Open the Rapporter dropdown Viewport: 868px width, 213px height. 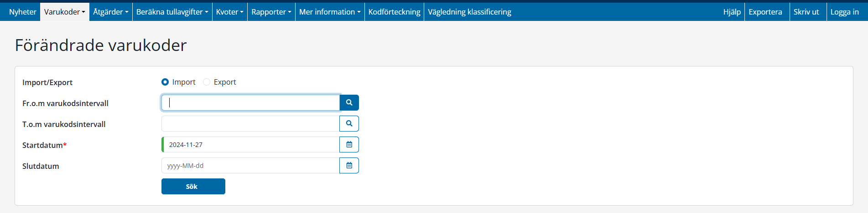pos(271,12)
